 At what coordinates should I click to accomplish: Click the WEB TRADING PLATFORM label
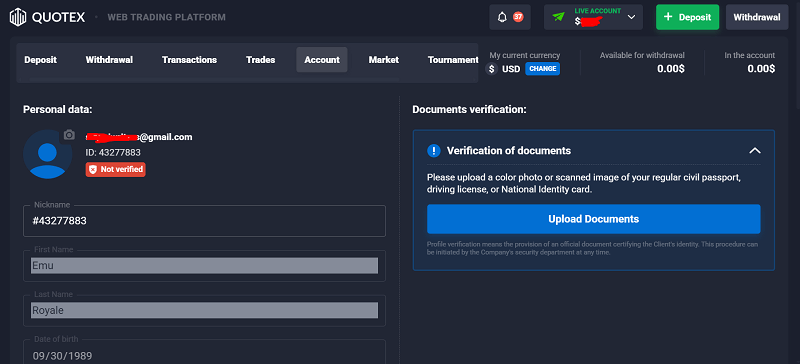[x=166, y=17]
